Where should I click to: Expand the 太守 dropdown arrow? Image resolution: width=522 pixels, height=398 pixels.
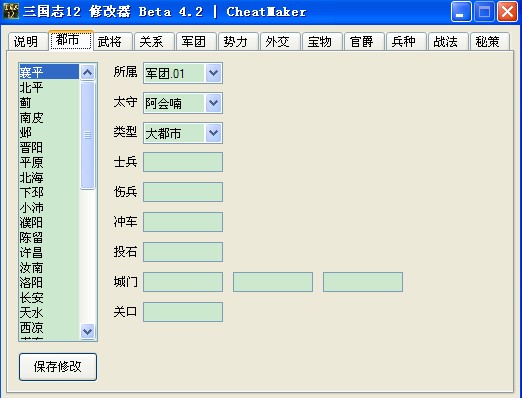point(213,103)
